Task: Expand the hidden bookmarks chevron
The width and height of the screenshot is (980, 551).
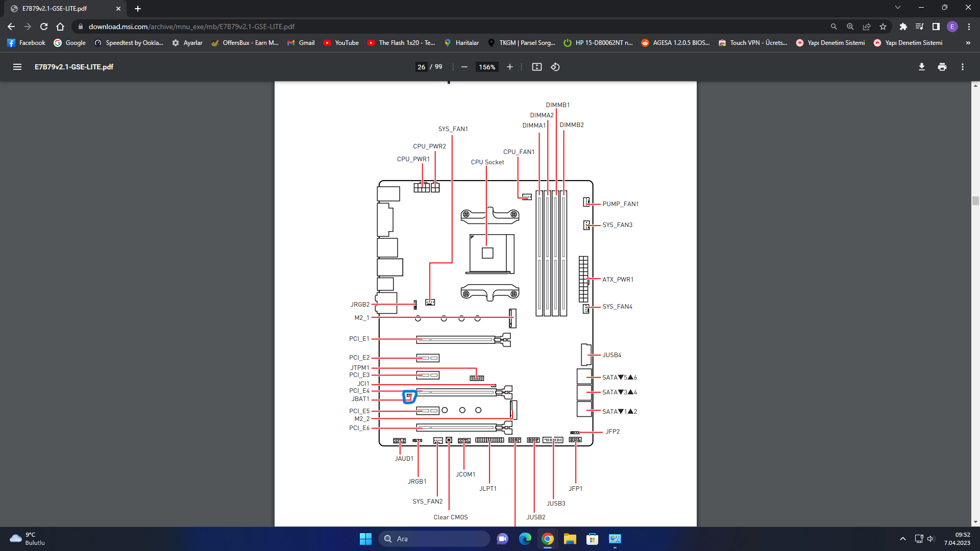Action: click(x=968, y=43)
